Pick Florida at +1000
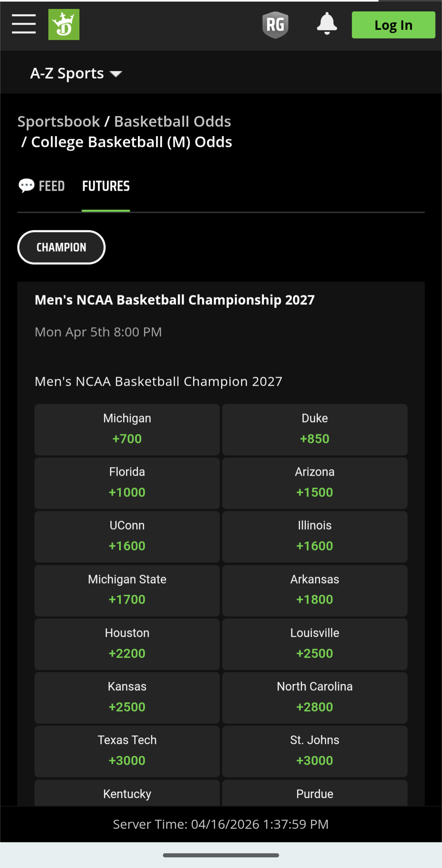 (x=127, y=483)
